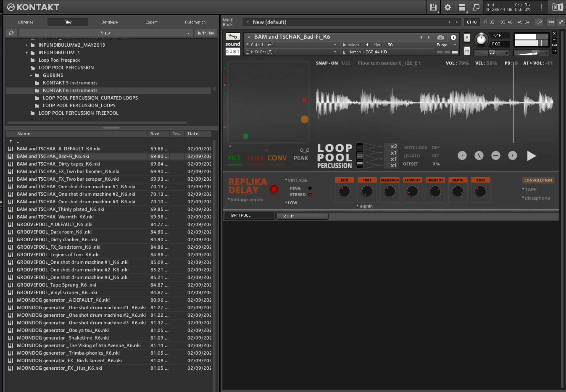
Task: Select the diagonal line playback mode circle
Action: pyautogui.click(x=479, y=155)
